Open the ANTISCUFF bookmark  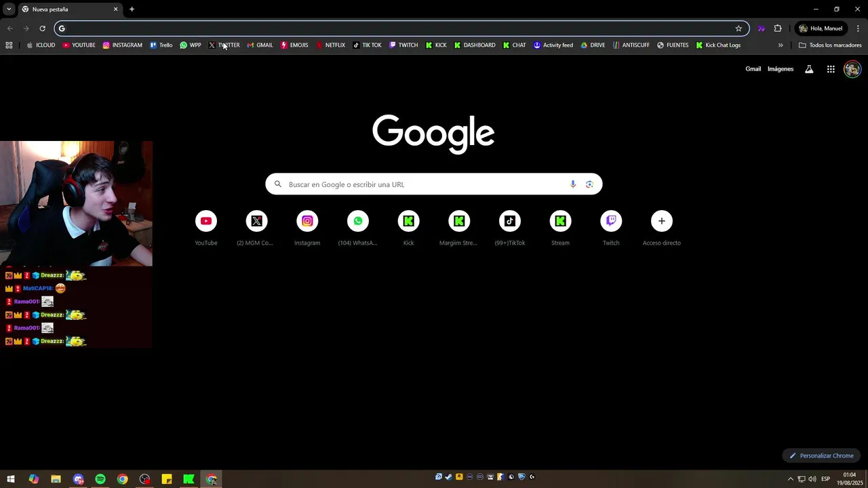tap(631, 45)
